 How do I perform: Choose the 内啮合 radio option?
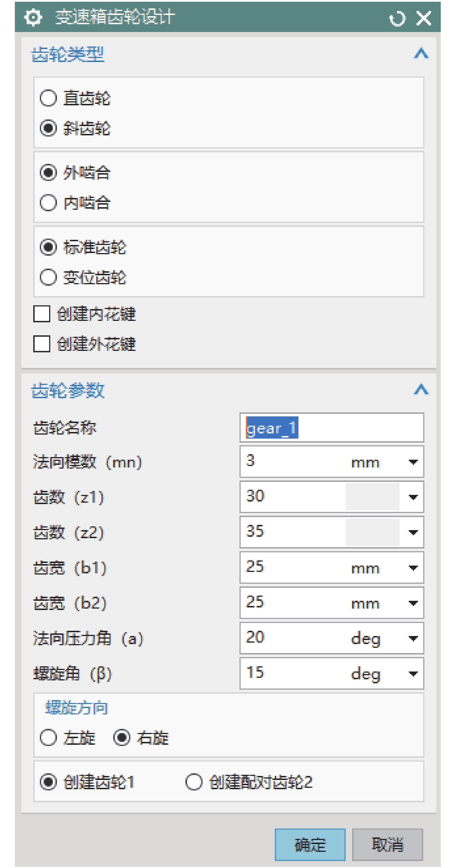(48, 203)
